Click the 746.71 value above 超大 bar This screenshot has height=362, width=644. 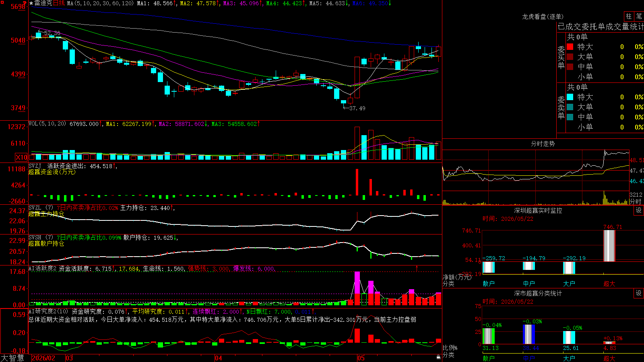point(613,227)
